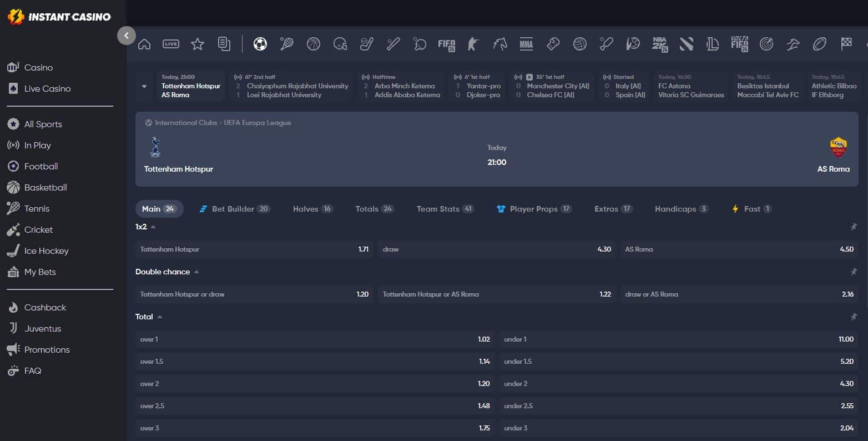Select rugby ball icon
Screen dimensions: 868x441
point(820,44)
